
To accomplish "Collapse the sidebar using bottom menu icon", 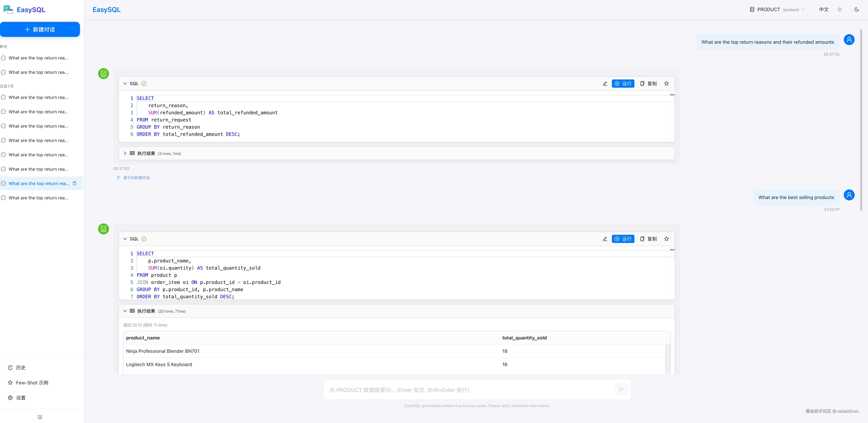I will [x=40, y=417].
